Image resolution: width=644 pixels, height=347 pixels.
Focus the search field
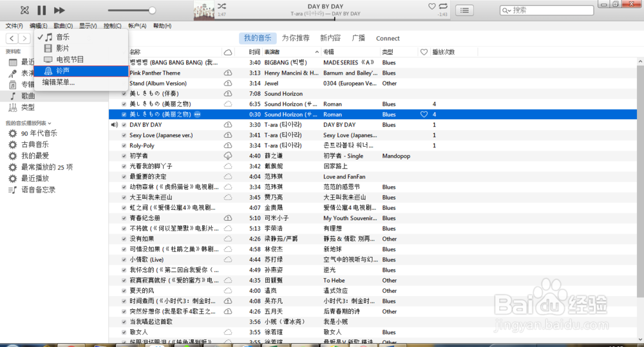click(547, 10)
